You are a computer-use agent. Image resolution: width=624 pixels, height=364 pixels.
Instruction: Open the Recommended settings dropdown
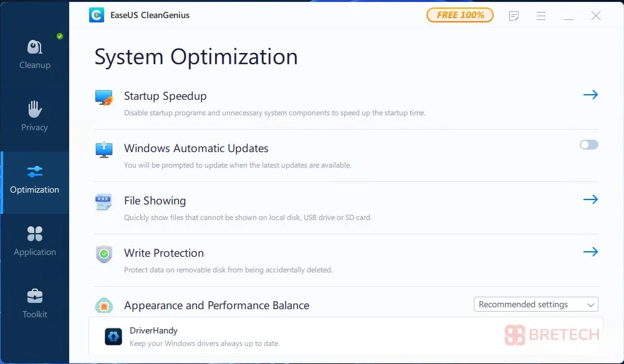tap(535, 305)
